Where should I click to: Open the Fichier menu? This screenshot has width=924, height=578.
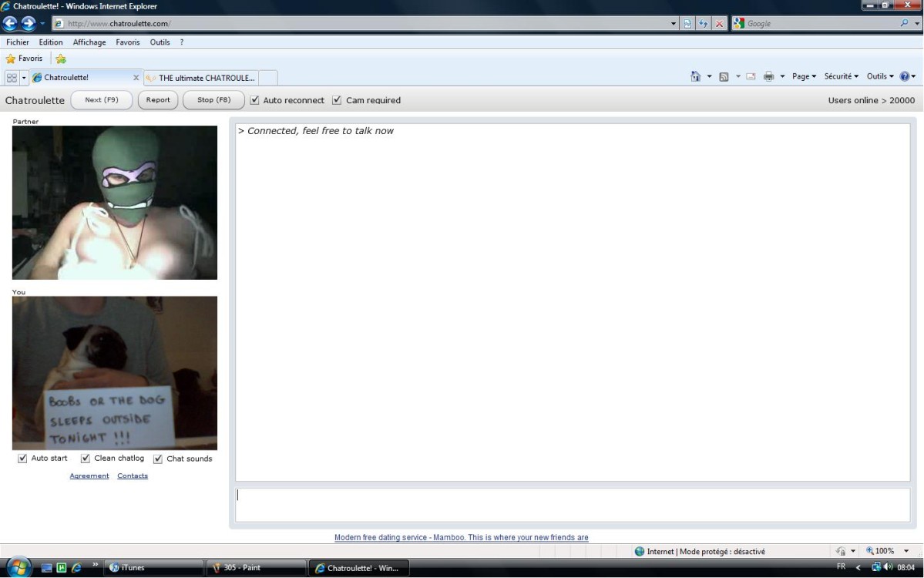pyautogui.click(x=18, y=42)
